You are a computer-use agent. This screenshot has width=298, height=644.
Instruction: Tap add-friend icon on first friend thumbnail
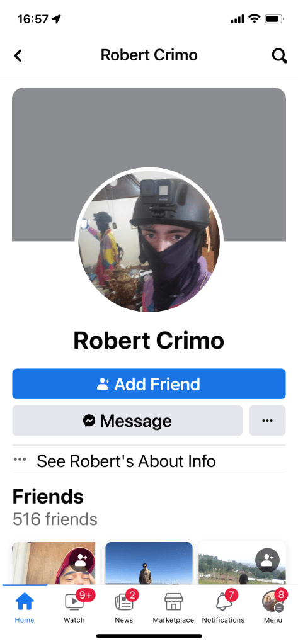[81, 560]
